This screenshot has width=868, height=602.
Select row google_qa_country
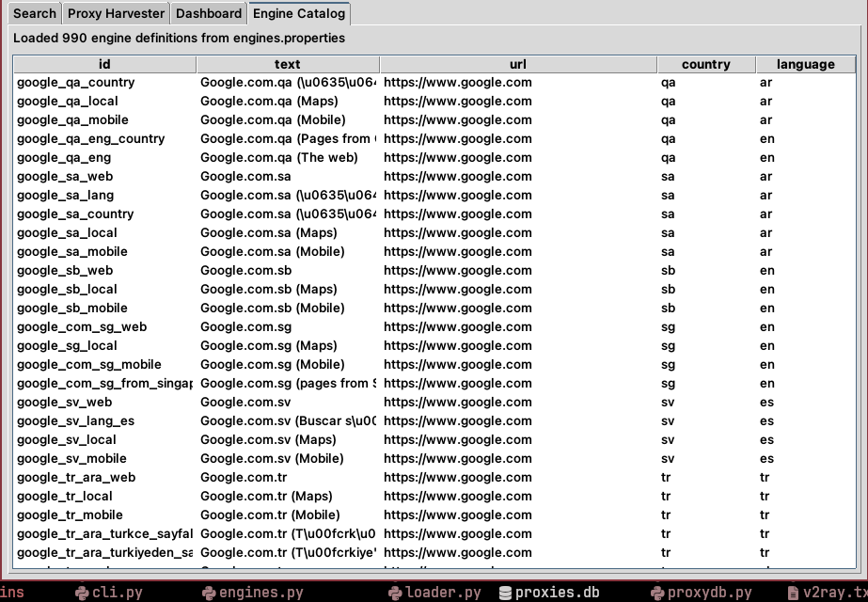pos(434,83)
